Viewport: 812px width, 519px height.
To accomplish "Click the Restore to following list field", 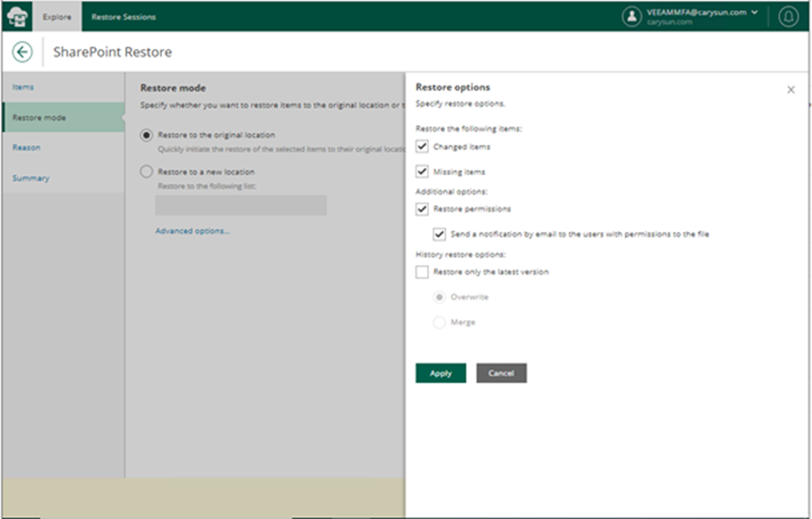I will click(x=241, y=205).
